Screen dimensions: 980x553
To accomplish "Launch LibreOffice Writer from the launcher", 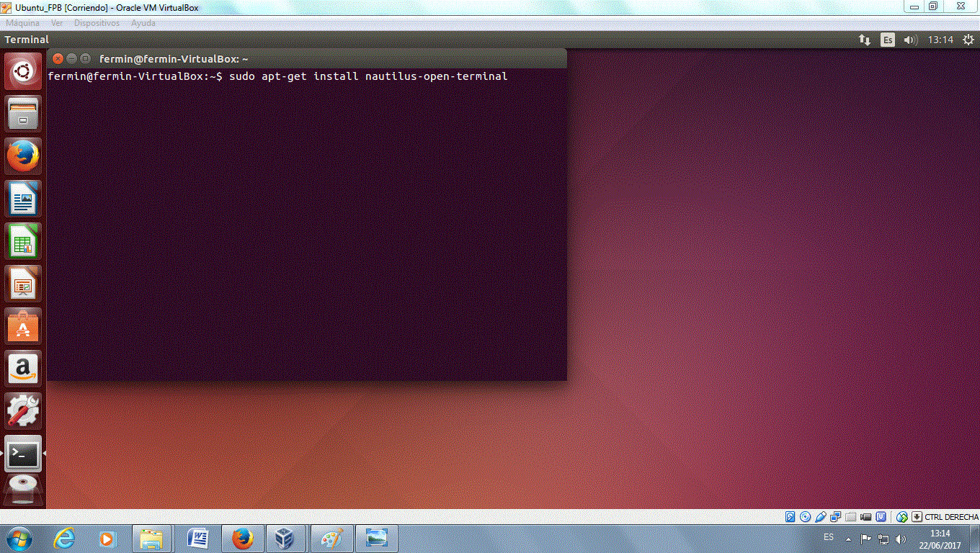I will tap(22, 199).
